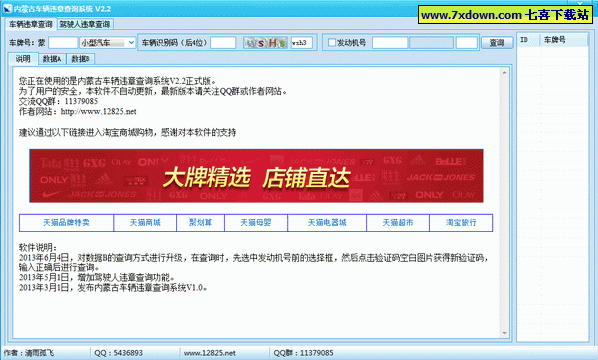Open the author website link http://www.12825.net
The height and width of the screenshot is (360, 598).
pos(98,112)
